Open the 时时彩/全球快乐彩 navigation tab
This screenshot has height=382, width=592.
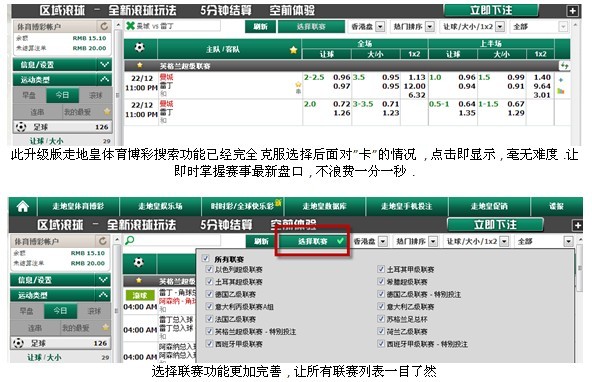pos(242,206)
